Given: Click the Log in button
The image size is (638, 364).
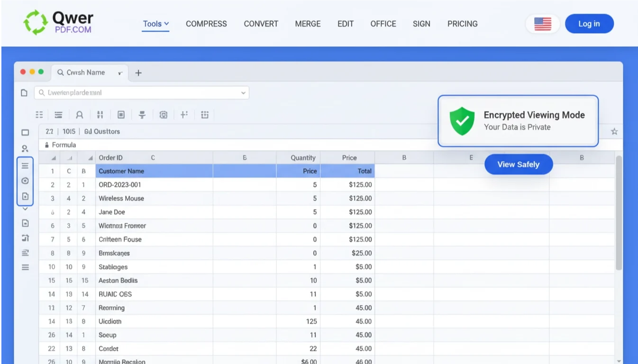Looking at the screenshot, I should point(589,24).
